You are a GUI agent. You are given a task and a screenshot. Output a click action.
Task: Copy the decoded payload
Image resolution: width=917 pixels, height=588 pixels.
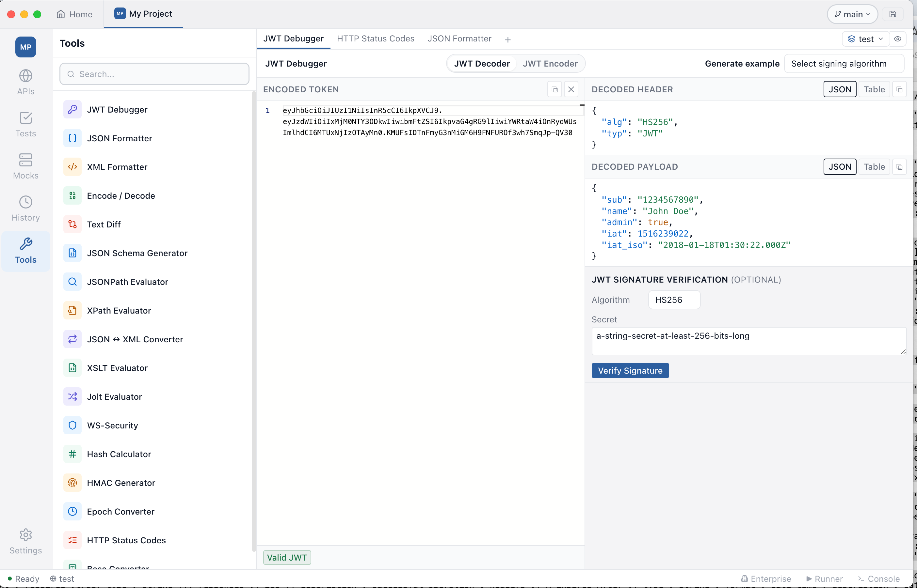(x=899, y=167)
